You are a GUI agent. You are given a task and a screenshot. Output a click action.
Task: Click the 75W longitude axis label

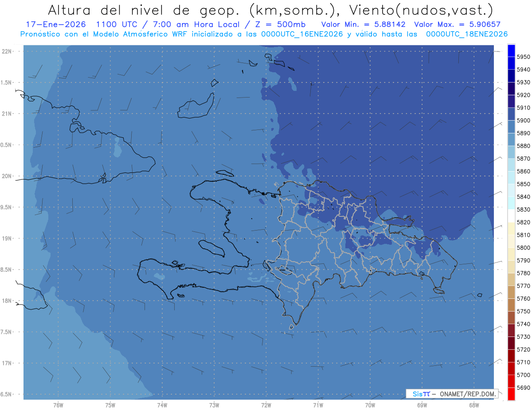point(110,405)
